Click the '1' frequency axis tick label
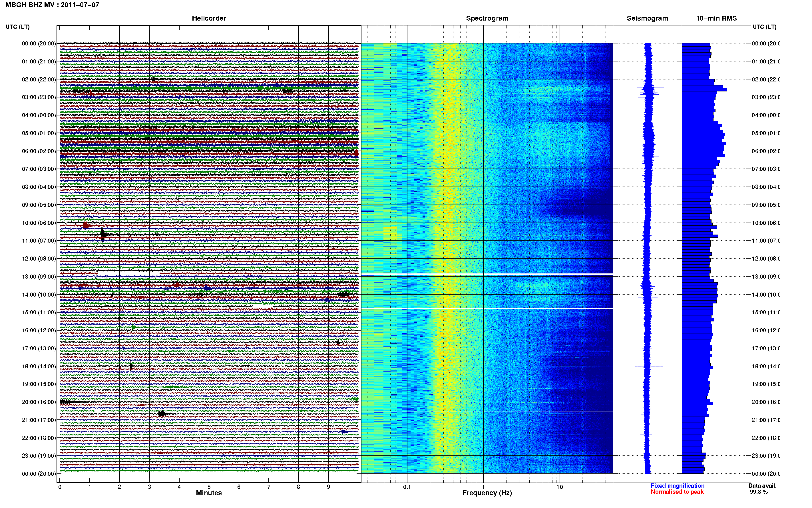The image size is (812, 508). coord(483,487)
